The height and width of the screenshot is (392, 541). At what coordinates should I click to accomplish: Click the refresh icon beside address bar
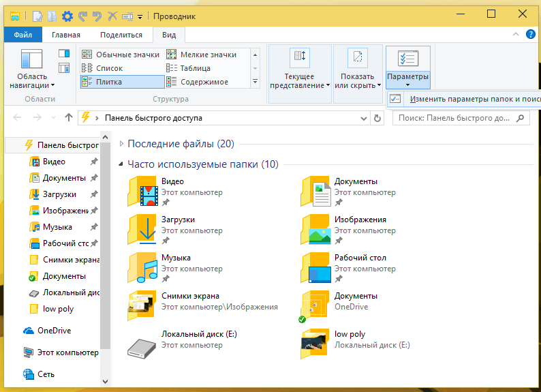point(377,119)
